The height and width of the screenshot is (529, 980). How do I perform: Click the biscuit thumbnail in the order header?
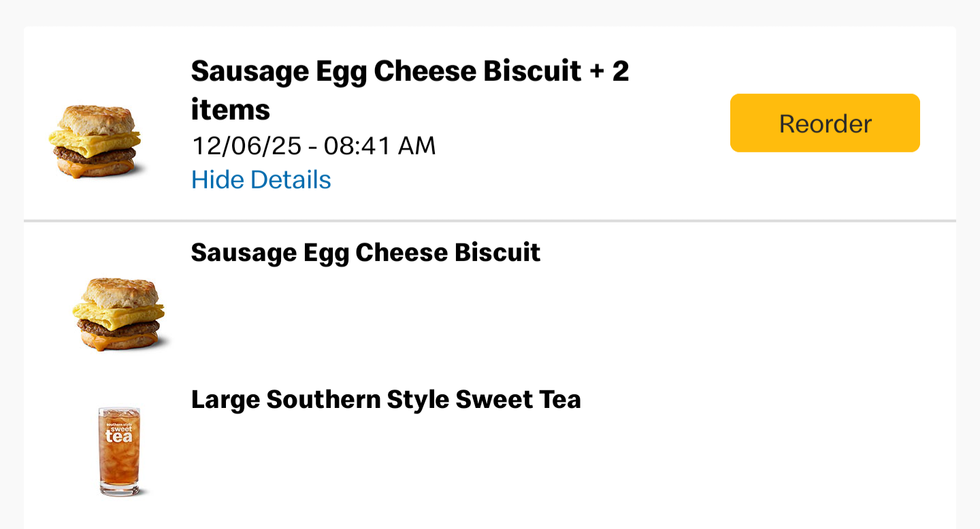coord(95,141)
